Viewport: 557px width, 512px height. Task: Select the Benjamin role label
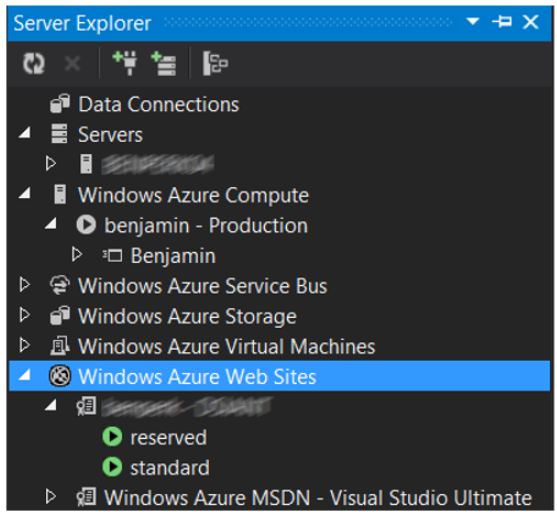pyautogui.click(x=173, y=256)
